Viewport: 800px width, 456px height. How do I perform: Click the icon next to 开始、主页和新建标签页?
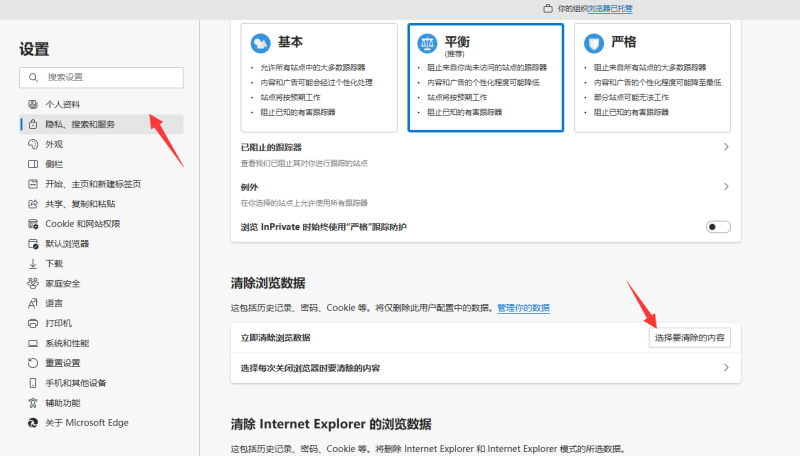click(33, 184)
